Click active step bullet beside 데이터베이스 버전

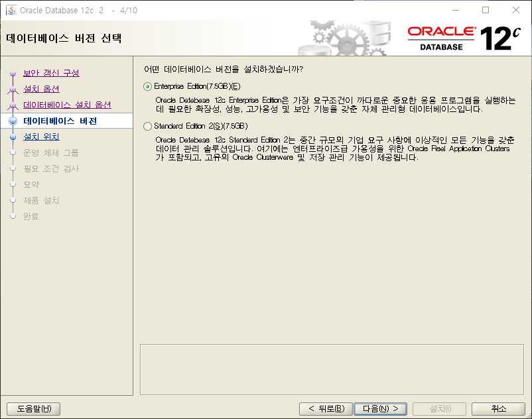13,121
